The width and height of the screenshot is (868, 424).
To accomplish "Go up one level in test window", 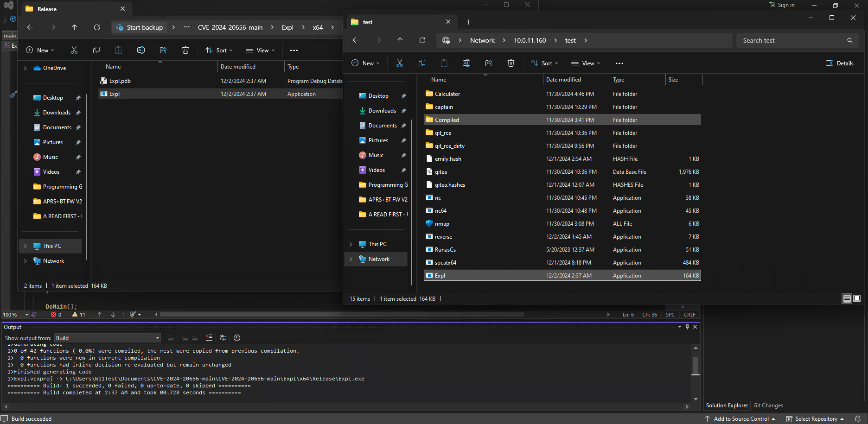I will click(400, 40).
